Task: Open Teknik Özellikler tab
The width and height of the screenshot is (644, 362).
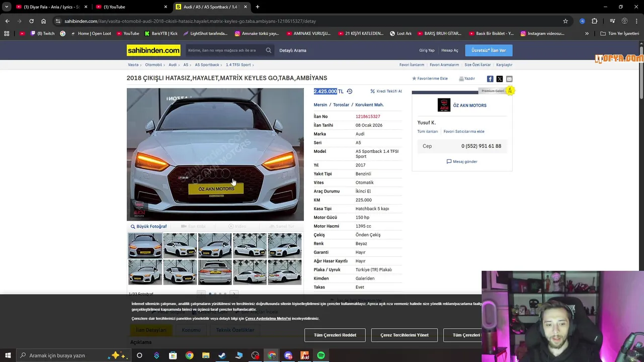Action: tap(235, 330)
